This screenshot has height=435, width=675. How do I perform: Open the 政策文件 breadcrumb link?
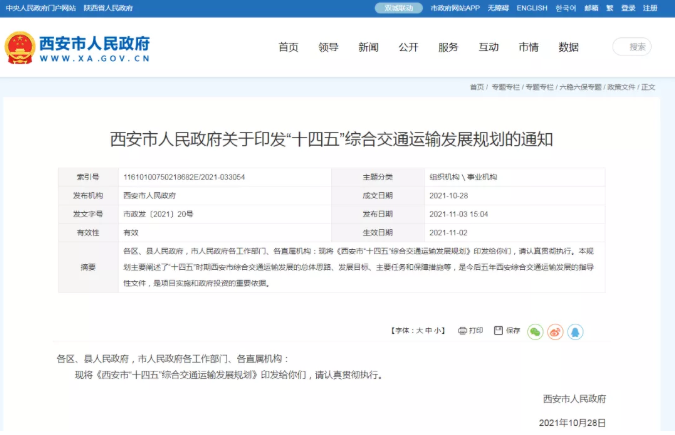coord(621,87)
